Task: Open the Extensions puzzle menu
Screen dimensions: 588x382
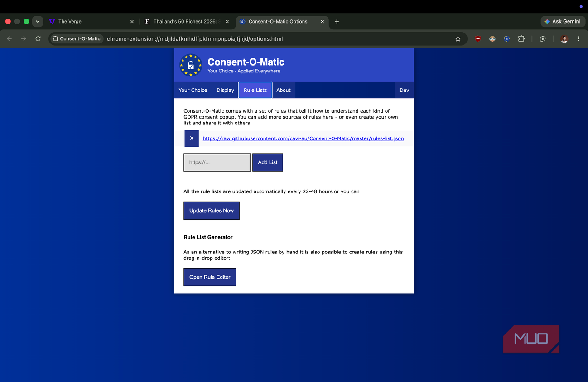Action: pyautogui.click(x=521, y=39)
